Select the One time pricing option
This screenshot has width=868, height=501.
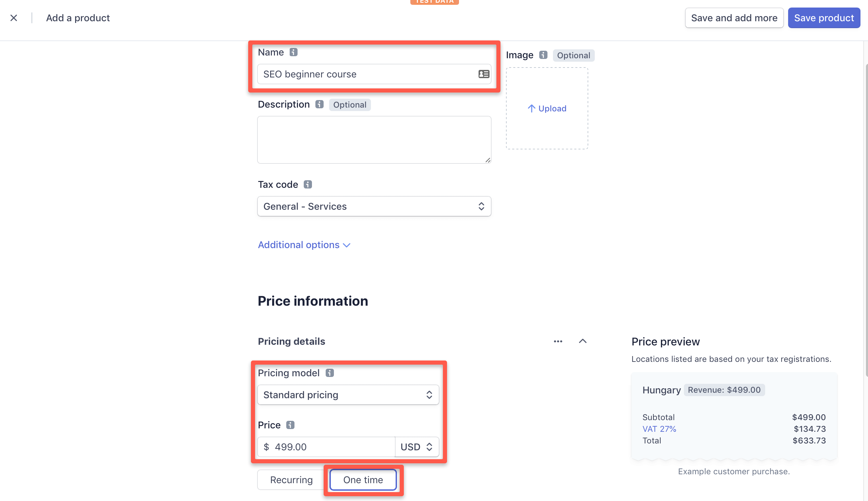pyautogui.click(x=363, y=479)
